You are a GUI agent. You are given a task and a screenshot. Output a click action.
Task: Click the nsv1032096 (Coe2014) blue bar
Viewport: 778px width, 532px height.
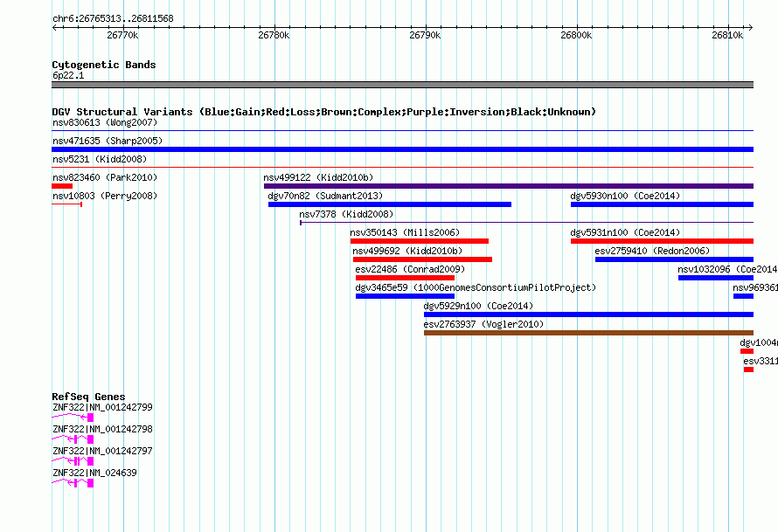[716, 278]
